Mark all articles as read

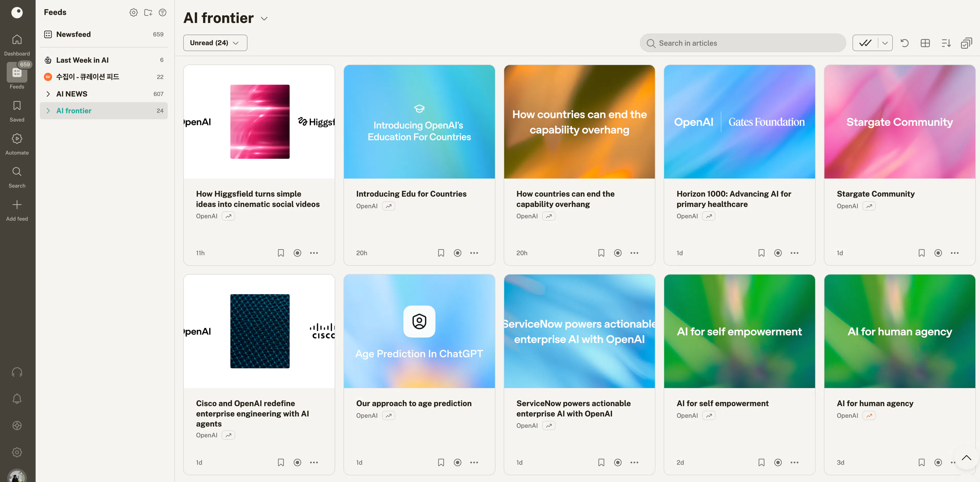click(x=865, y=43)
